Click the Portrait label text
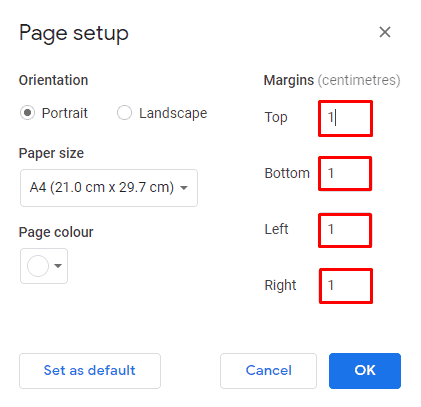 (65, 113)
